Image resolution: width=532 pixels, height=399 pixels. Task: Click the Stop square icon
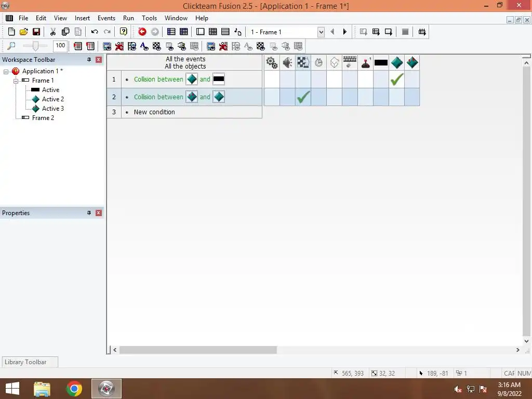(405, 32)
